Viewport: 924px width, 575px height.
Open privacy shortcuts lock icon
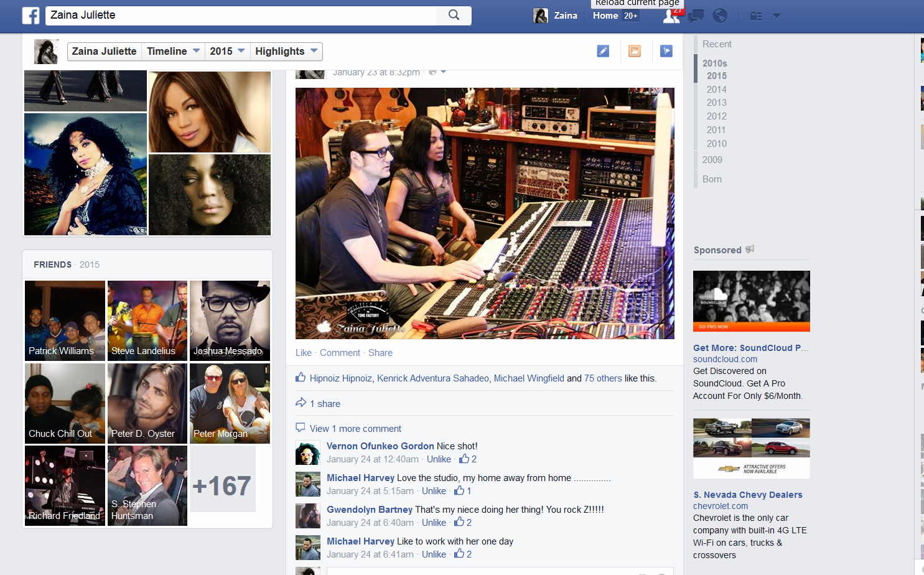pos(756,16)
